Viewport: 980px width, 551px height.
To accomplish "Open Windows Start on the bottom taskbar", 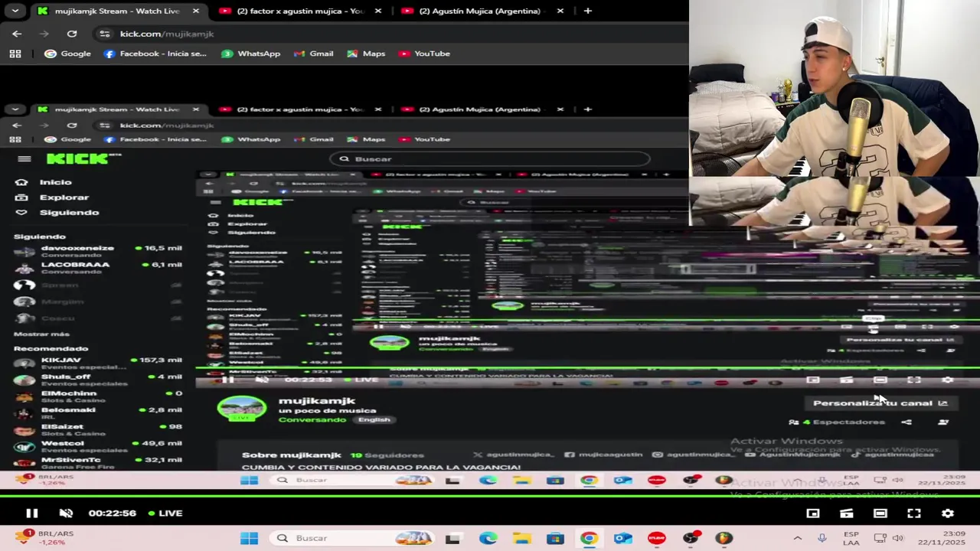I will [249, 538].
